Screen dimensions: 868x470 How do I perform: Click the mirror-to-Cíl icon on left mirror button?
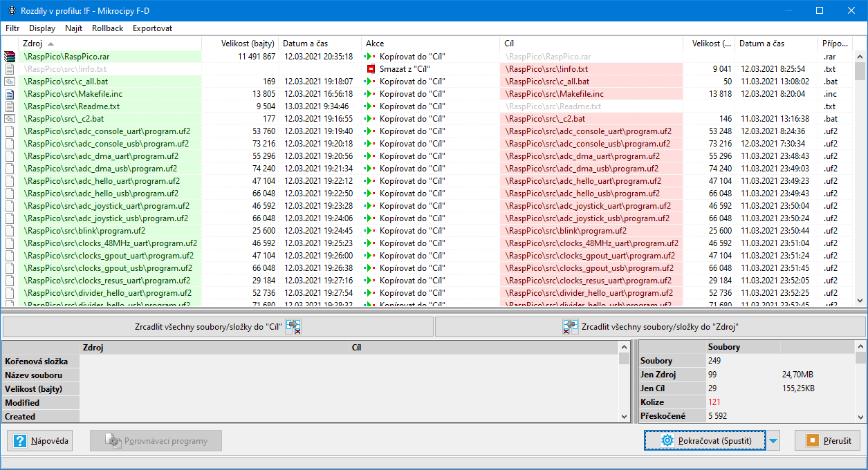tap(293, 327)
